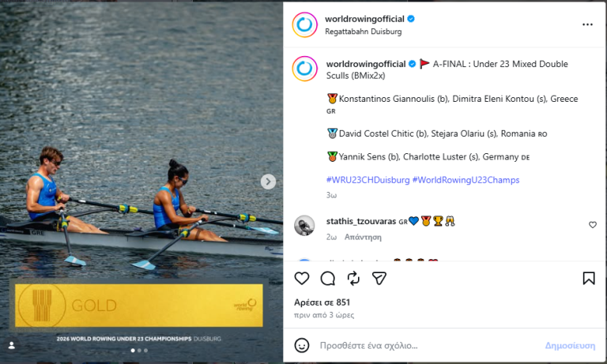Open stathis_tzouvaras profile avatar
The width and height of the screenshot is (607, 364).
coord(304,226)
